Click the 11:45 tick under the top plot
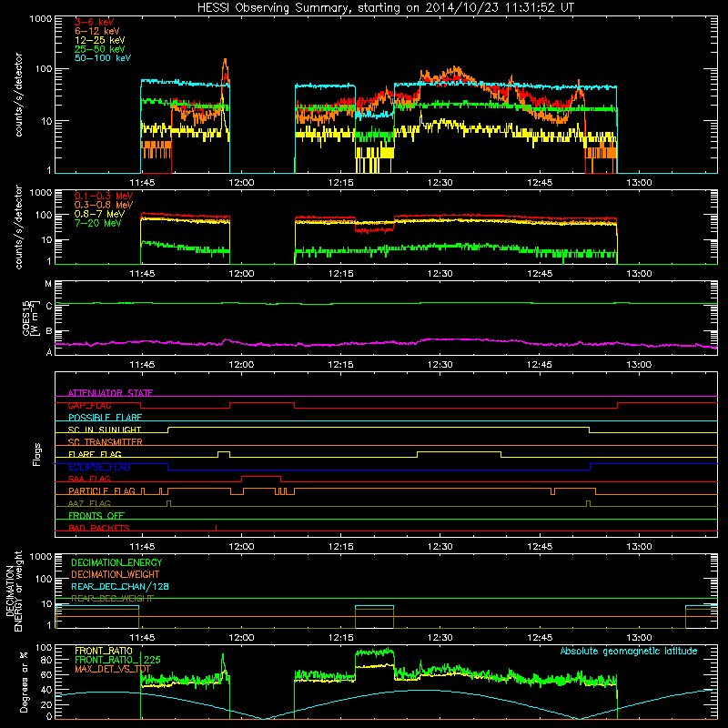Image resolution: width=728 pixels, height=728 pixels. [x=142, y=183]
